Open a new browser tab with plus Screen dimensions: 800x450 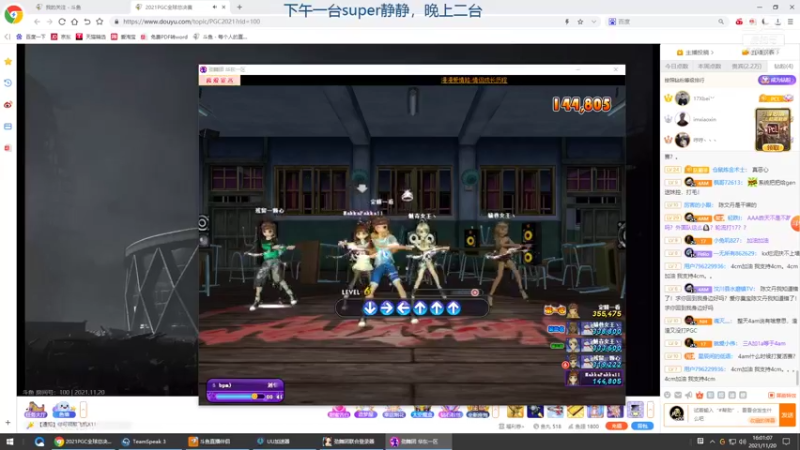[239, 7]
